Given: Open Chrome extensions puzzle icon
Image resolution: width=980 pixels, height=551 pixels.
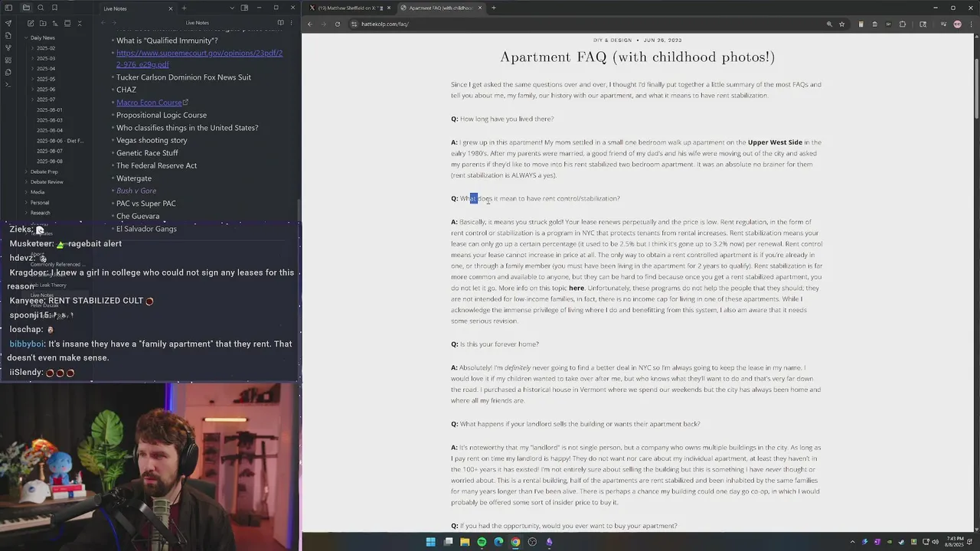Looking at the screenshot, I should coord(903,24).
